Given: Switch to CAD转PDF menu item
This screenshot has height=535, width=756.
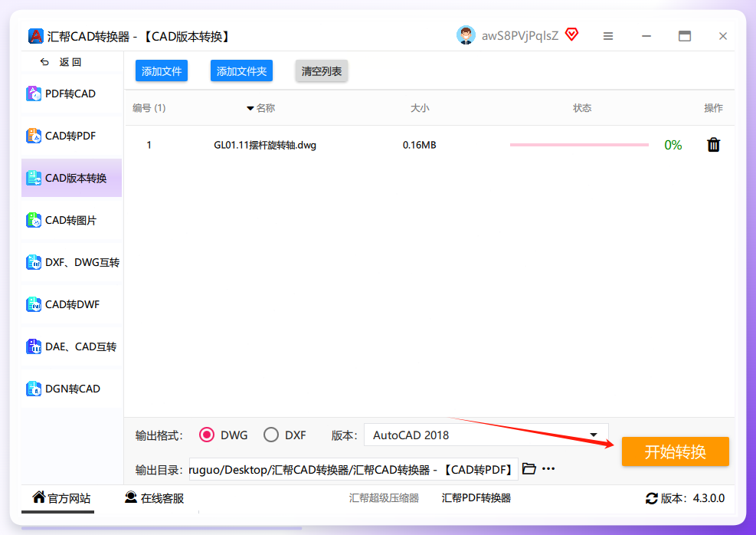Looking at the screenshot, I should coord(71,136).
